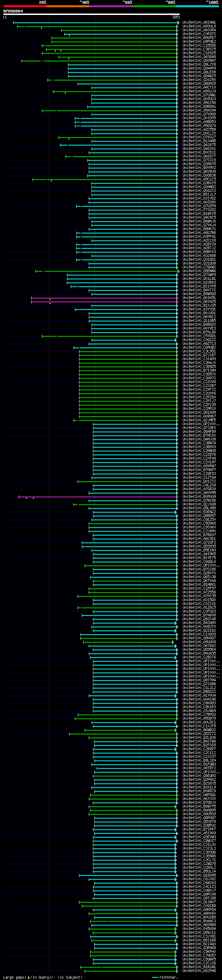Select hit label UniRef100_B3EN22
The height and width of the screenshot is (980, 222).
pyautogui.click(x=199, y=512)
